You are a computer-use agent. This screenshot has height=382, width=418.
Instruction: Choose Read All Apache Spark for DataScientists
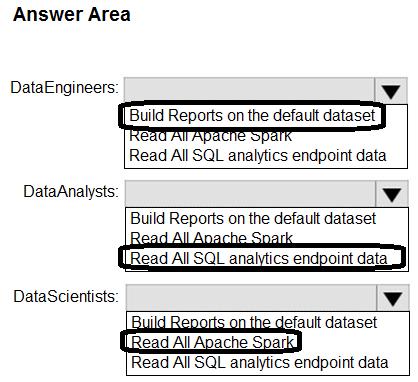click(x=212, y=342)
